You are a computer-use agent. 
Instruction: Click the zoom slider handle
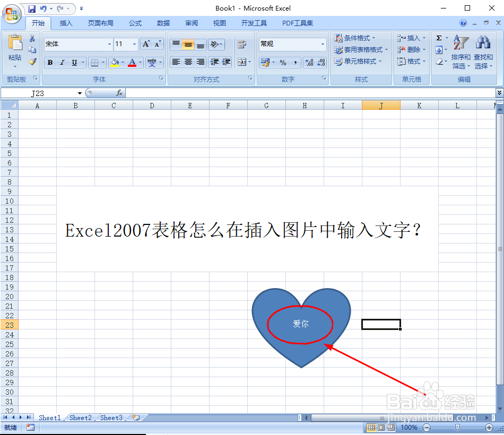pos(457,427)
